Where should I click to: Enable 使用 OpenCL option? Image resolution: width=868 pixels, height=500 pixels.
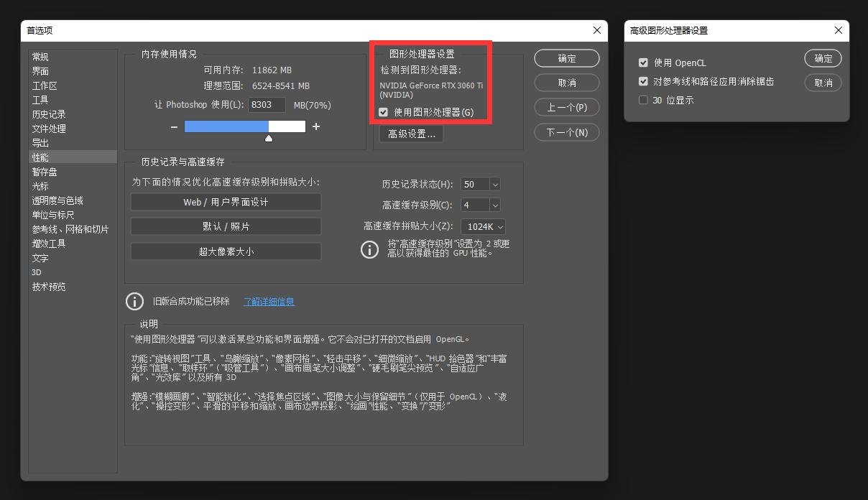pyautogui.click(x=643, y=62)
